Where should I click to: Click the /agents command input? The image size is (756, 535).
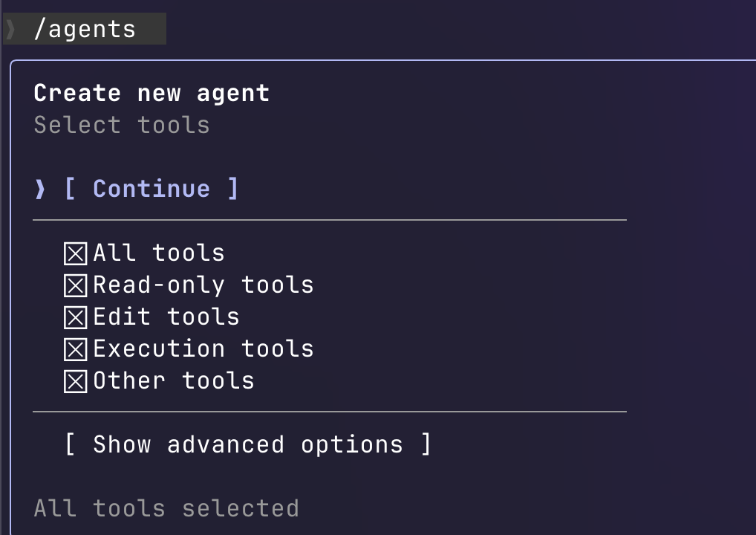pos(85,30)
